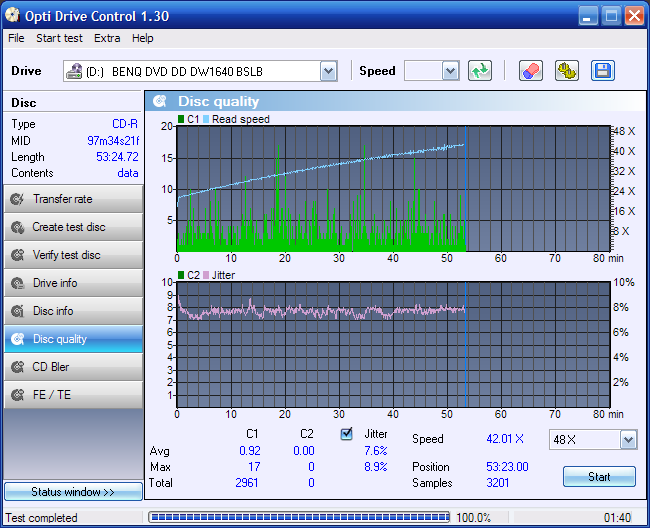Open the Help menu
Screen dimensions: 650x528
point(143,38)
